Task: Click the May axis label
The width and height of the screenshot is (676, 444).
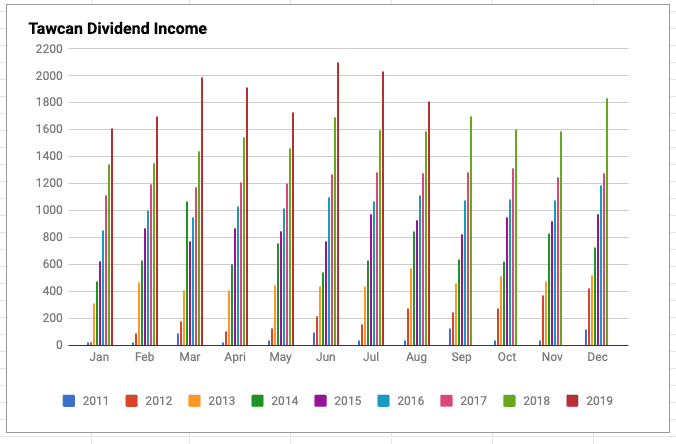Action: pos(281,357)
